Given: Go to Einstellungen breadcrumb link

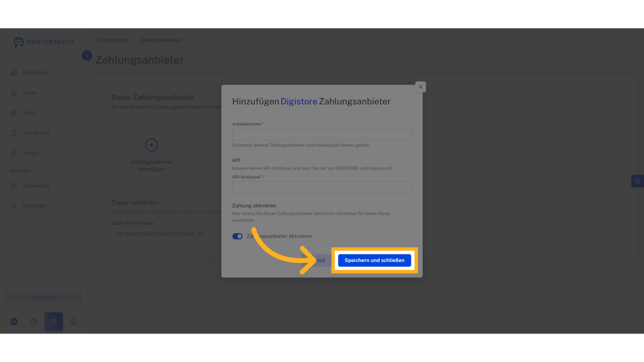Looking at the screenshot, I should (111, 40).
